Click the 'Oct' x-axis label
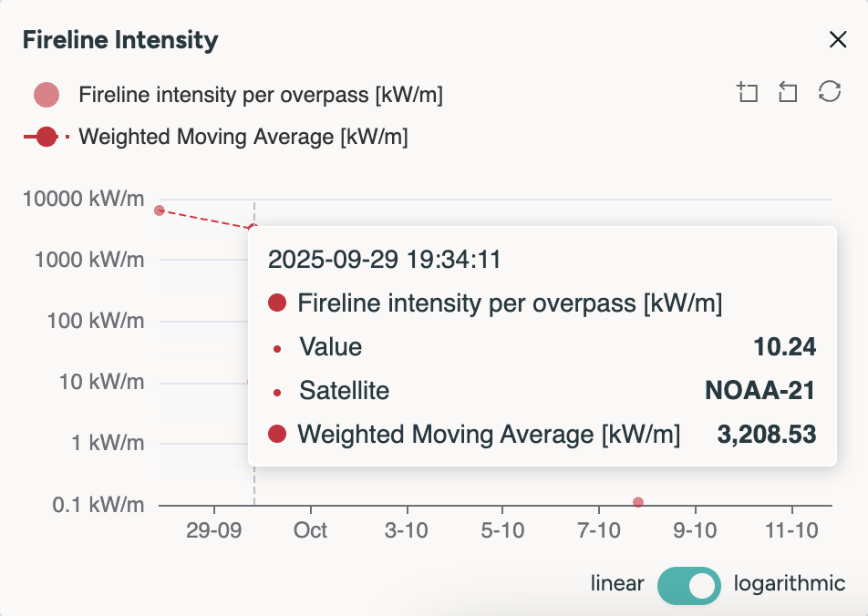The width and height of the screenshot is (868, 616). pyautogui.click(x=311, y=530)
